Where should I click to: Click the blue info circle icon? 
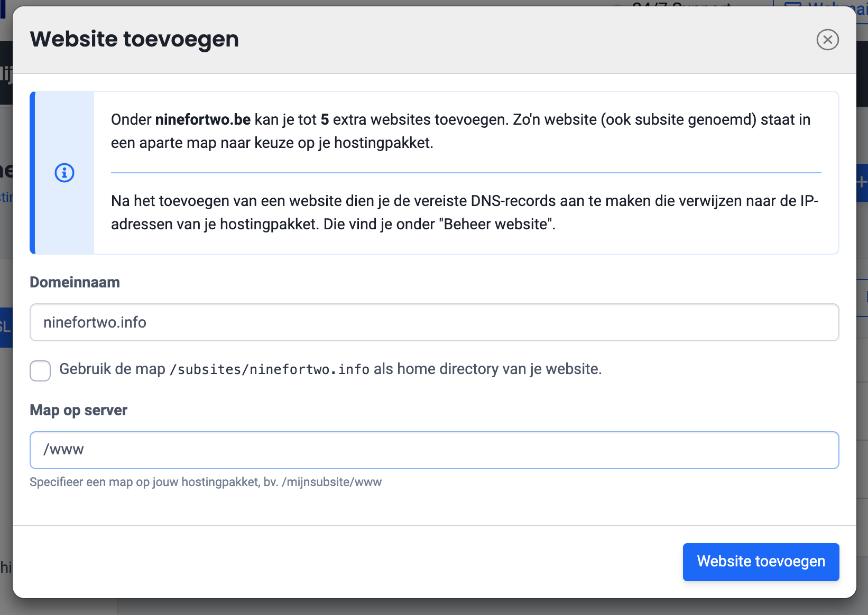[64, 173]
